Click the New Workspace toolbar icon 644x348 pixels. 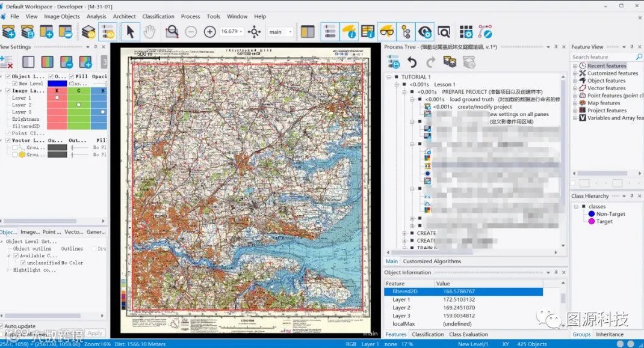click(46, 32)
